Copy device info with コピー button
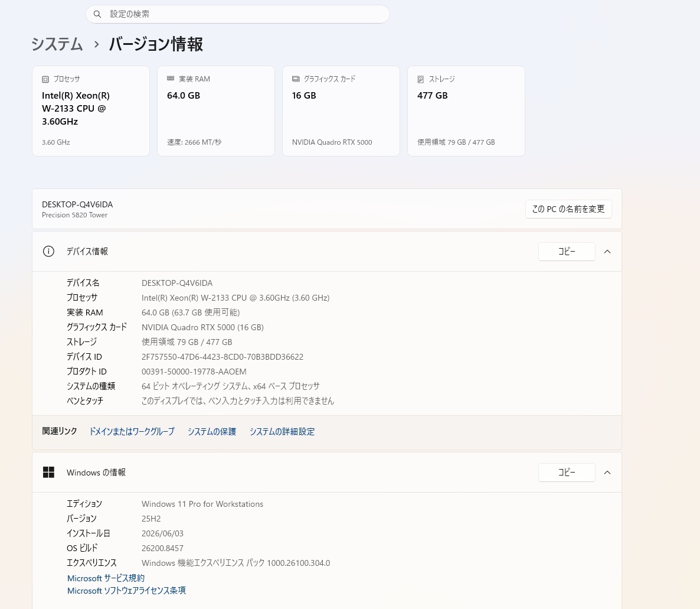This screenshot has width=700, height=609. click(567, 252)
